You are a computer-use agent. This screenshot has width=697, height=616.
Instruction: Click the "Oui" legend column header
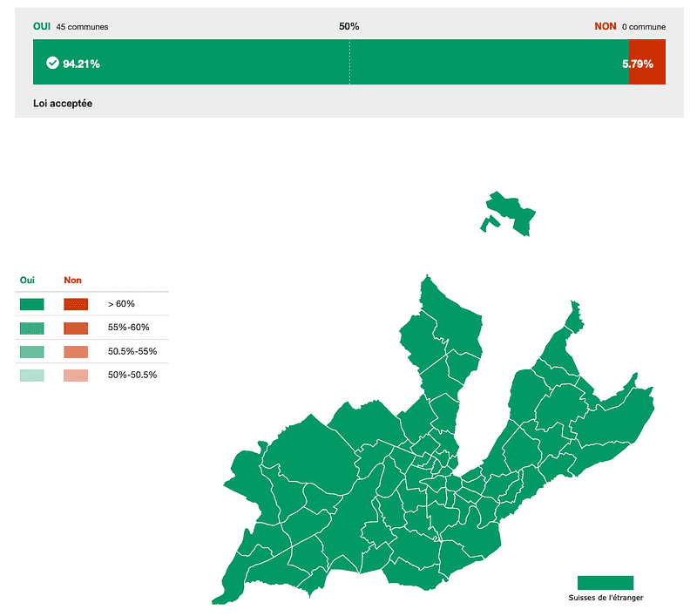[x=27, y=281]
